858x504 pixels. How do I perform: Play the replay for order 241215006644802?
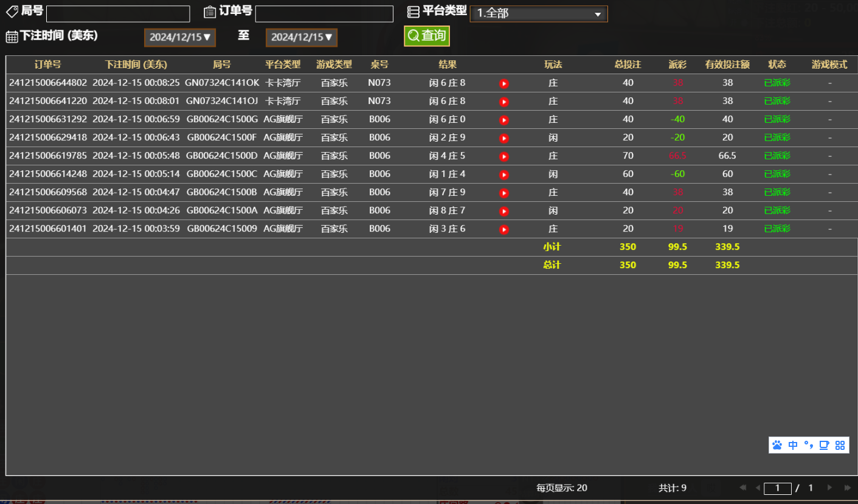(503, 83)
